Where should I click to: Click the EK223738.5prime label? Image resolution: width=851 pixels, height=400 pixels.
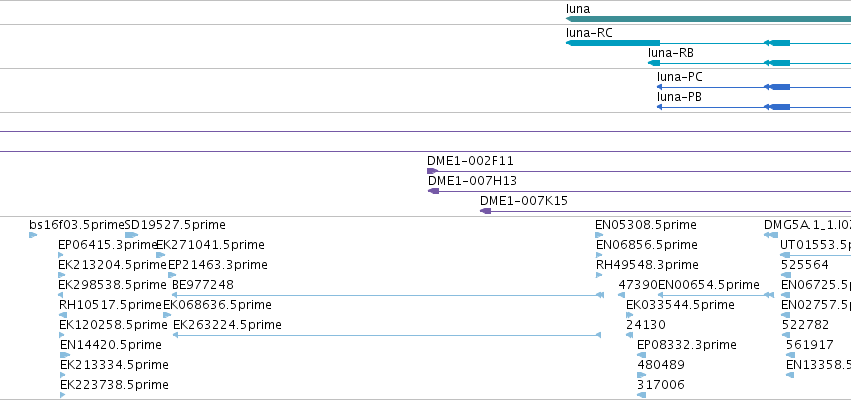pos(115,385)
